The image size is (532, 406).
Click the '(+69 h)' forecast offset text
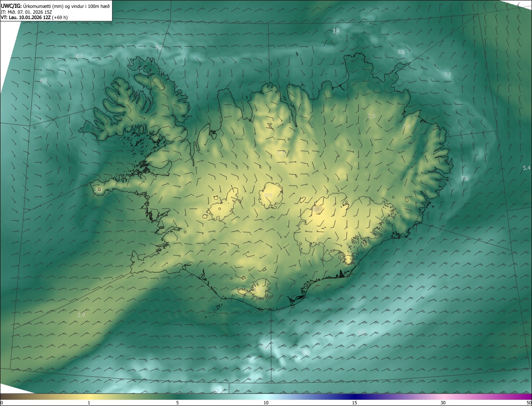[x=60, y=17]
